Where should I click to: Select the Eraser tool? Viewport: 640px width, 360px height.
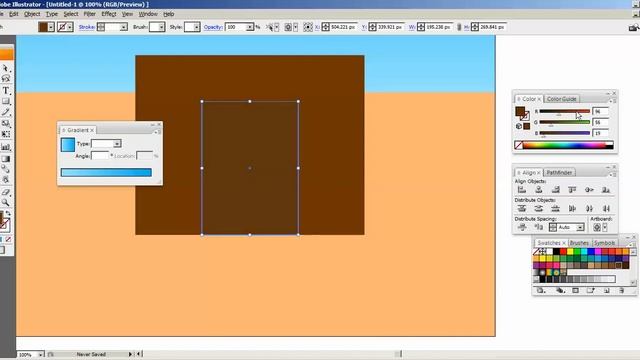click(5, 191)
